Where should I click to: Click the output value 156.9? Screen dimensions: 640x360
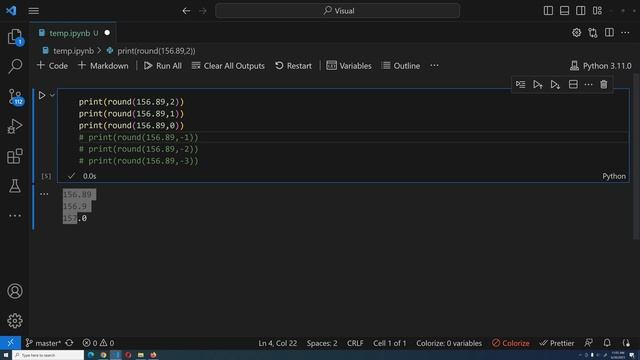(75, 207)
